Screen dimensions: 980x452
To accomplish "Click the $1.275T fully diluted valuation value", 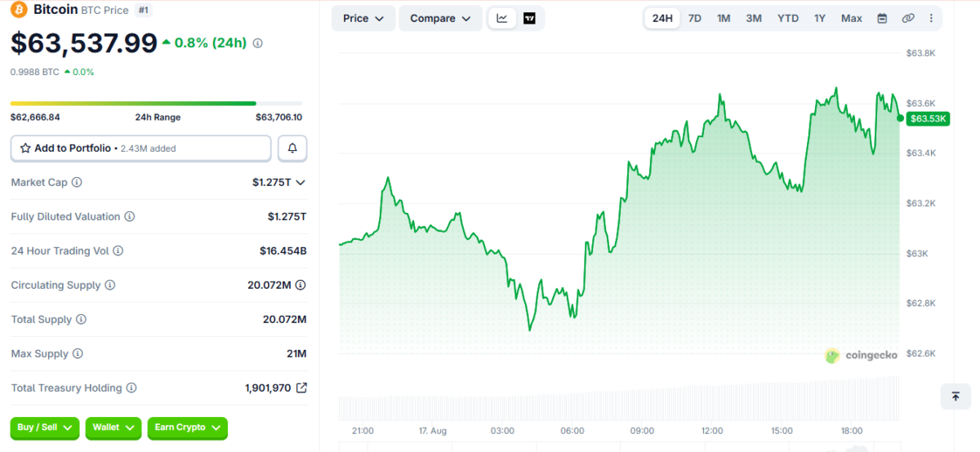I will click(287, 217).
